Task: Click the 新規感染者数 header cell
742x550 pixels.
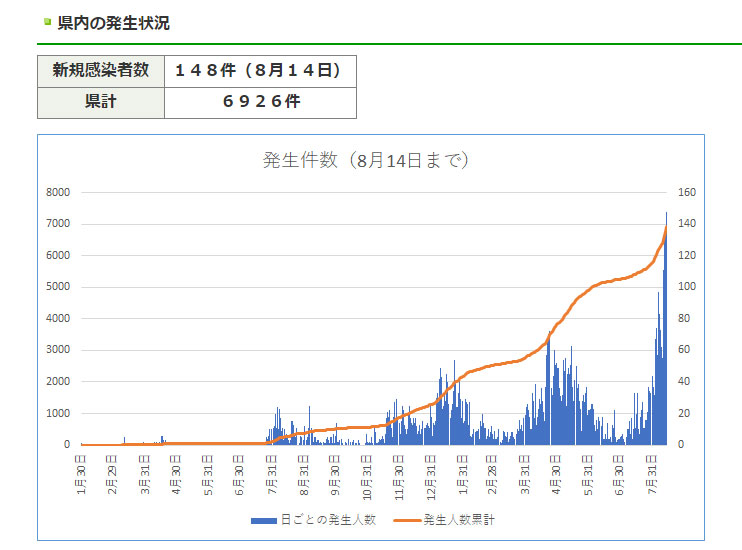Action: pos(100,71)
